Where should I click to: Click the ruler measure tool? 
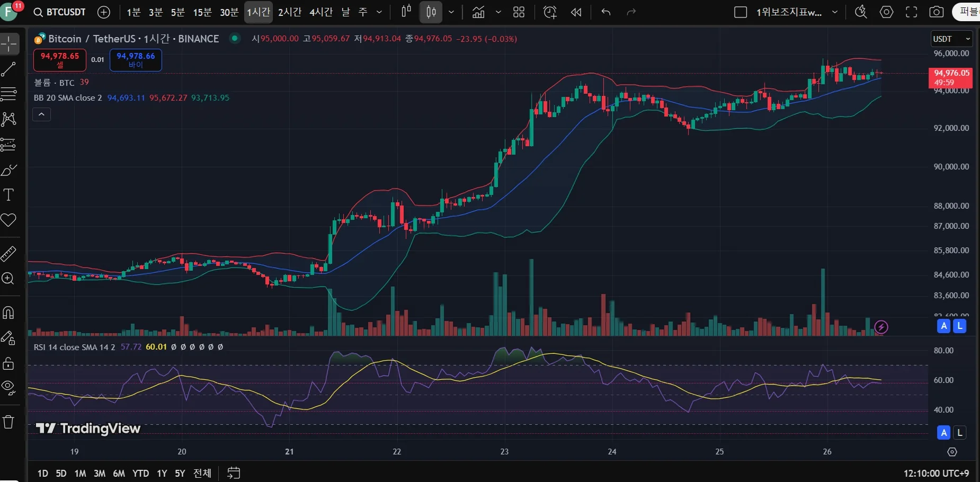[9, 254]
